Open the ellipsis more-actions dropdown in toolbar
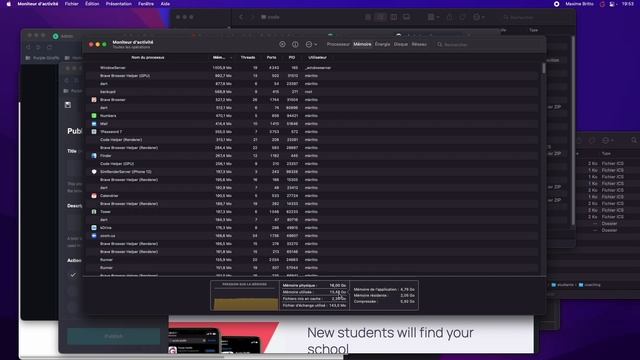This screenshot has width=640, height=360. point(311,44)
